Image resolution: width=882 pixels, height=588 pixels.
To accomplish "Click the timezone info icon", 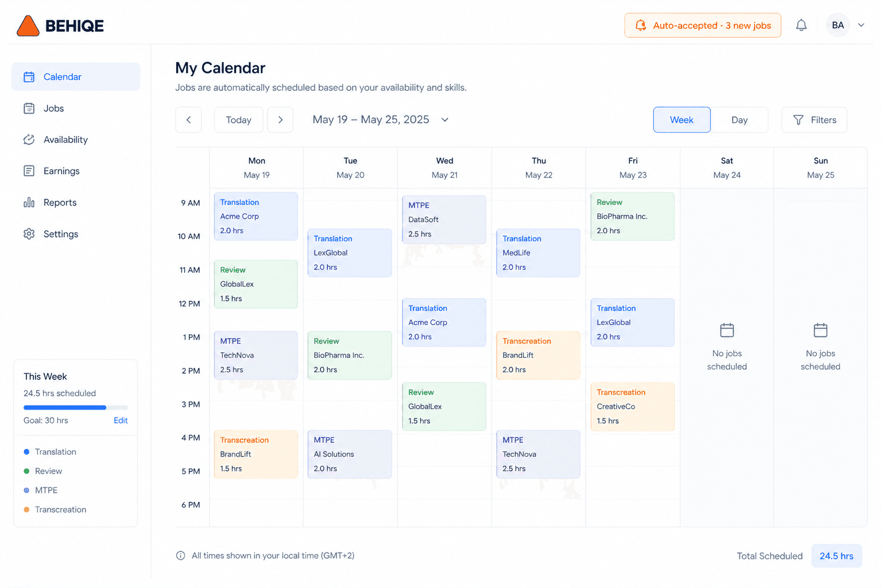I will pos(180,555).
